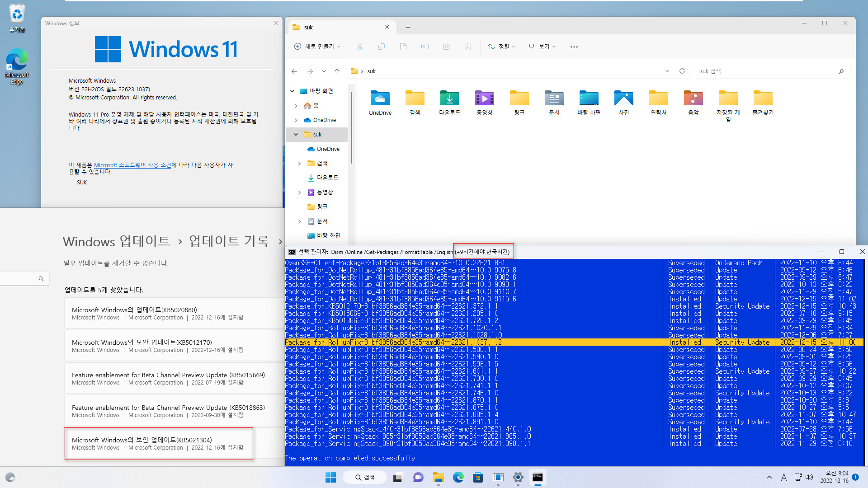Click the Settings search field
Viewport: 868px width, 488px height.
click(x=24, y=279)
